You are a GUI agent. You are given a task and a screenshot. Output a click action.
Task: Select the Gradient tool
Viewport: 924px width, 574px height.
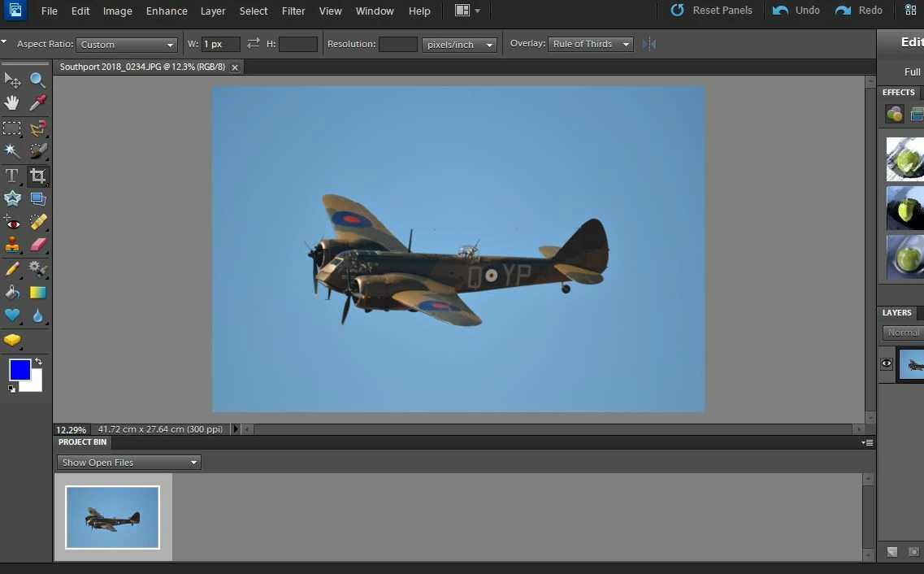tap(37, 293)
